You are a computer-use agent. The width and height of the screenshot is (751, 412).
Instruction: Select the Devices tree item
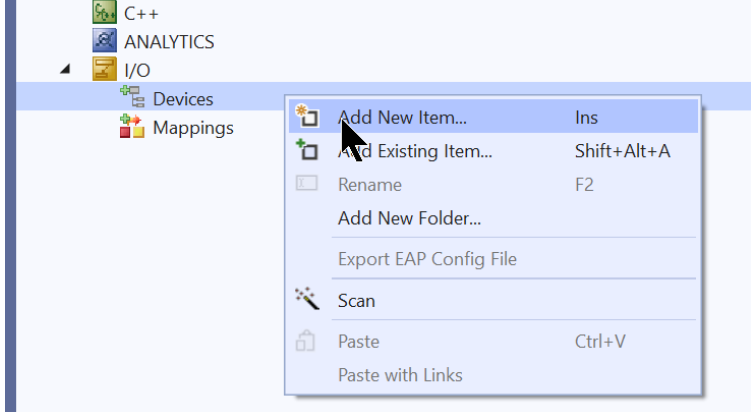(x=183, y=99)
